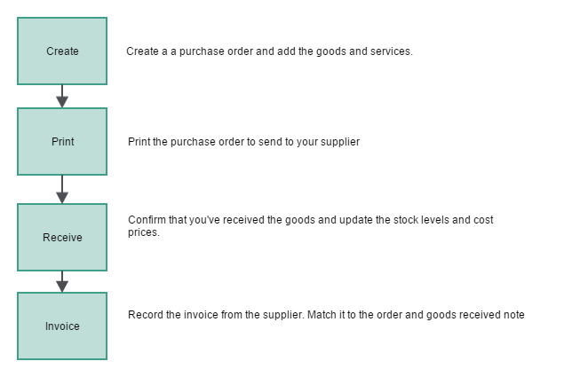Click the words 'goods and services'

point(364,51)
